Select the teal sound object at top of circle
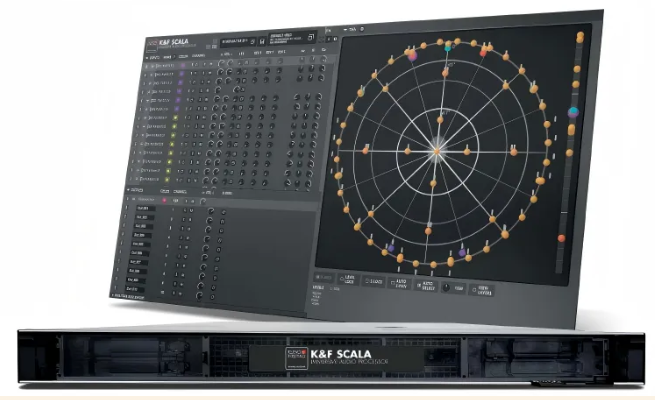The width and height of the screenshot is (655, 400). (x=448, y=46)
